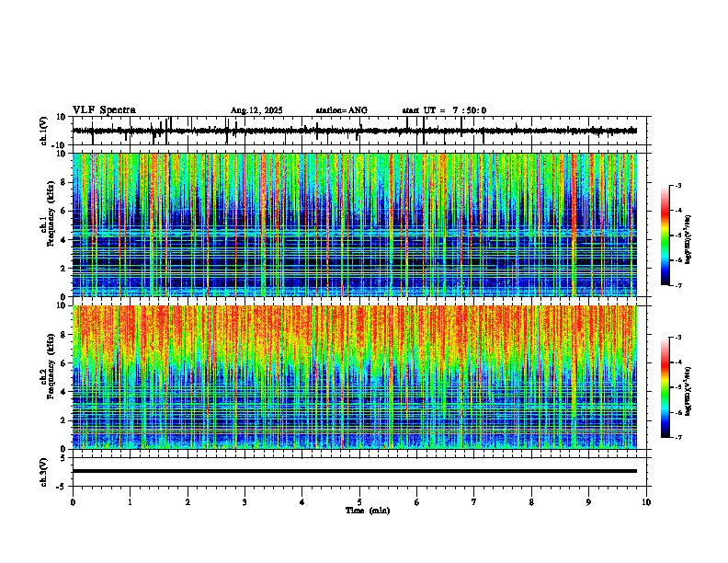The image size is (728, 563).
Task: Click the "Time (min)" axis label
Action: pos(368,511)
